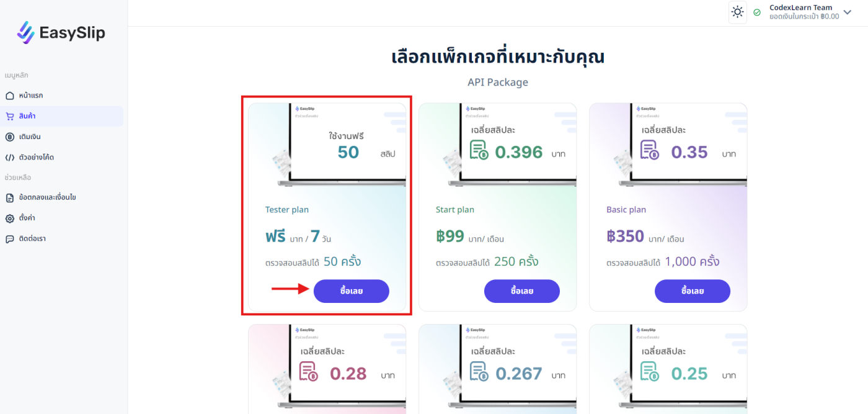The image size is (868, 414).
Task: Select the shopping cart products icon
Action: click(x=9, y=116)
